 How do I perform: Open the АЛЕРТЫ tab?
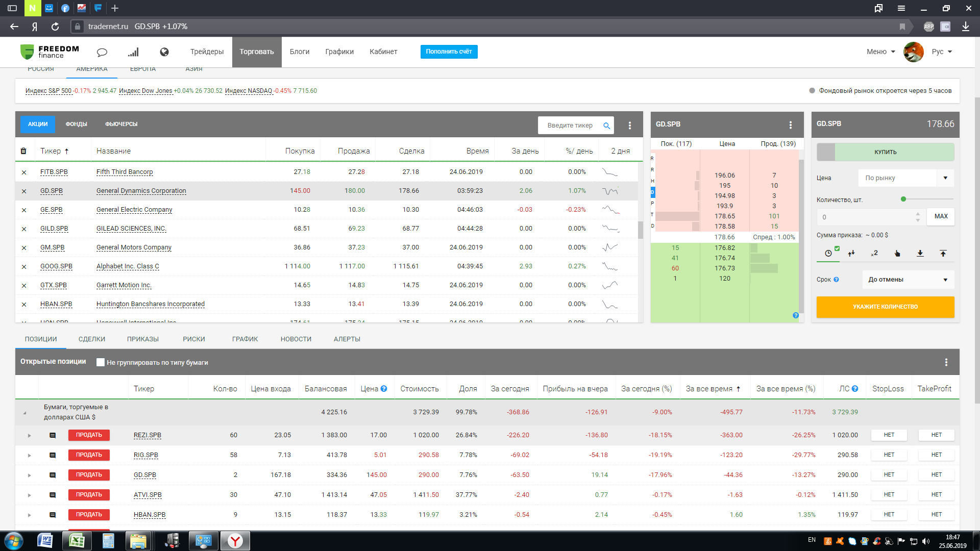[347, 339]
